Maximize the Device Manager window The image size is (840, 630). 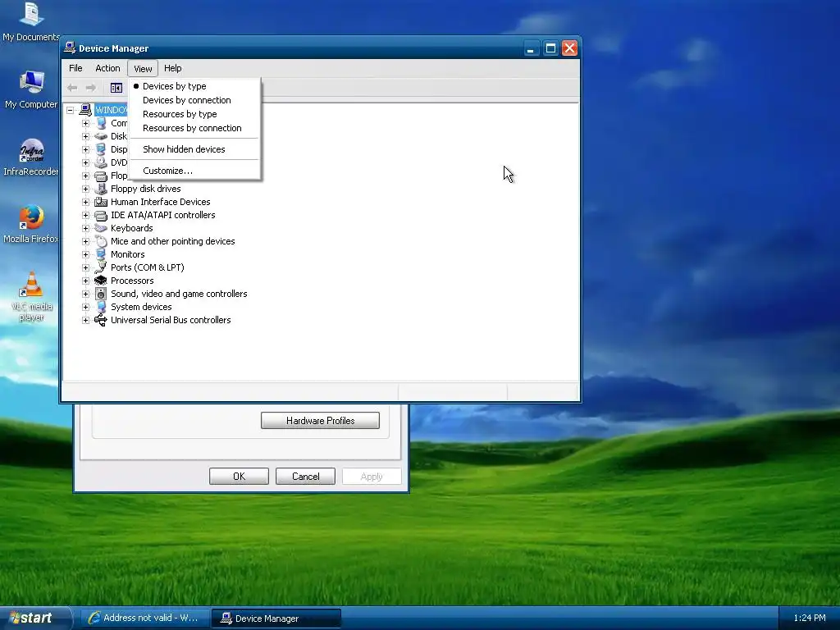point(550,48)
